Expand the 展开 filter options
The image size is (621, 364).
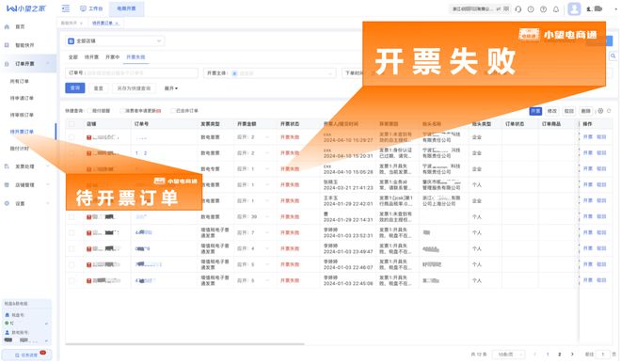click(x=171, y=88)
